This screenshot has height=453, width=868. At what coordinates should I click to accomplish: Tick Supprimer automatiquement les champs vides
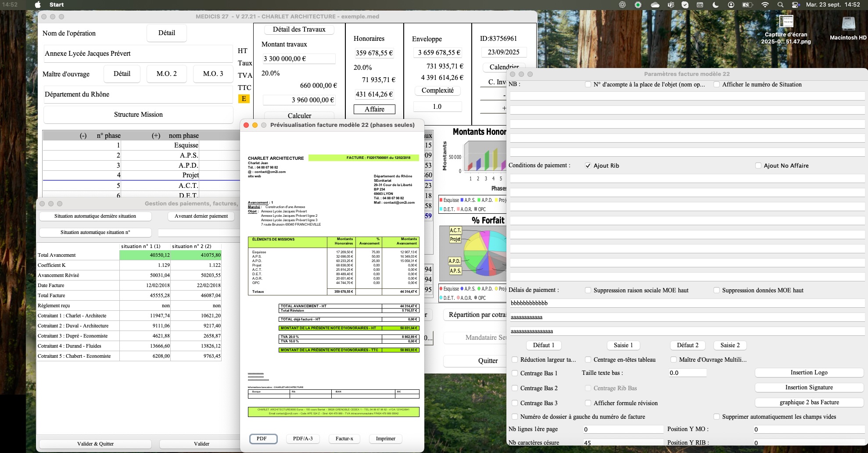[717, 417]
